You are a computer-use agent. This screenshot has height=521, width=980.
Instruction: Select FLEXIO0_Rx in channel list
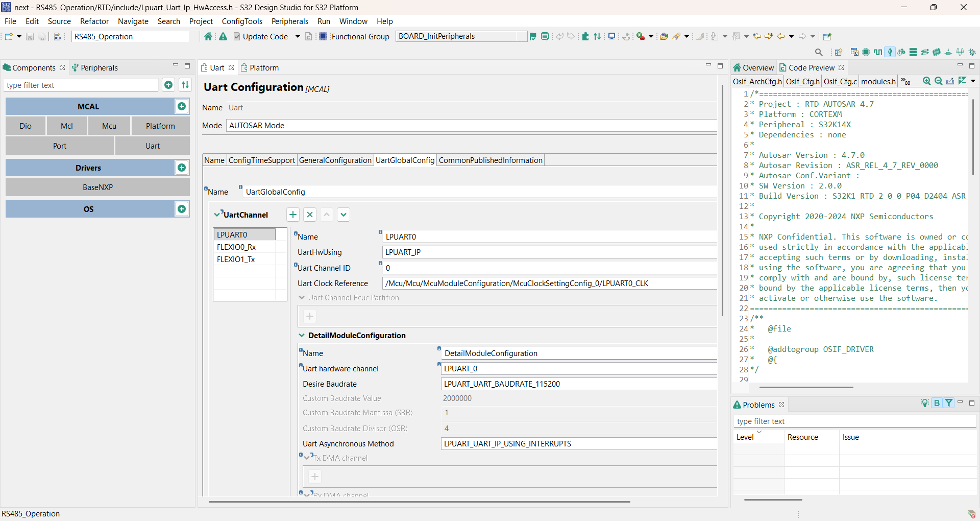click(244, 247)
